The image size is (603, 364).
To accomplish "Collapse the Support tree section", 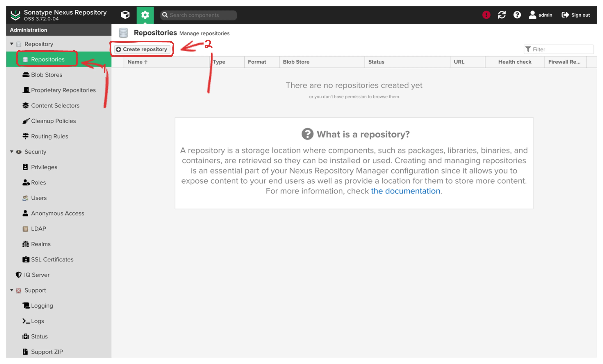I will click(11, 290).
